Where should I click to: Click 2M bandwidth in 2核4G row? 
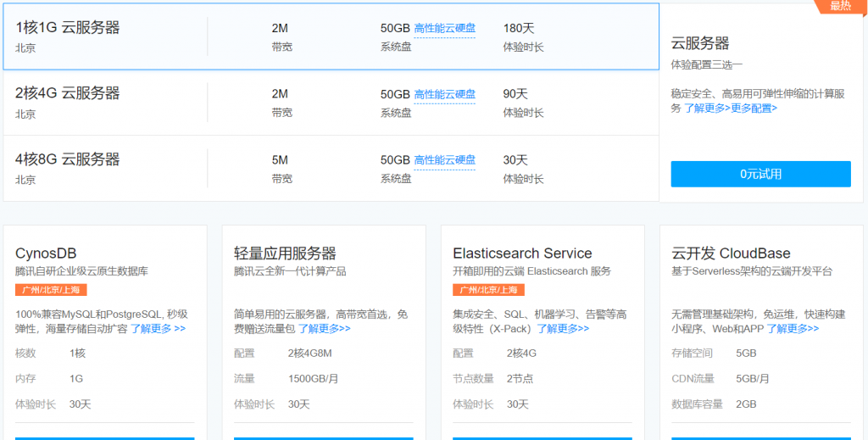pos(280,94)
